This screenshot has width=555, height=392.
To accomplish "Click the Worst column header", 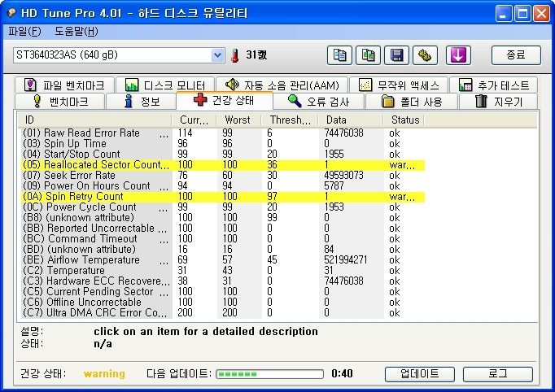I will (238, 120).
